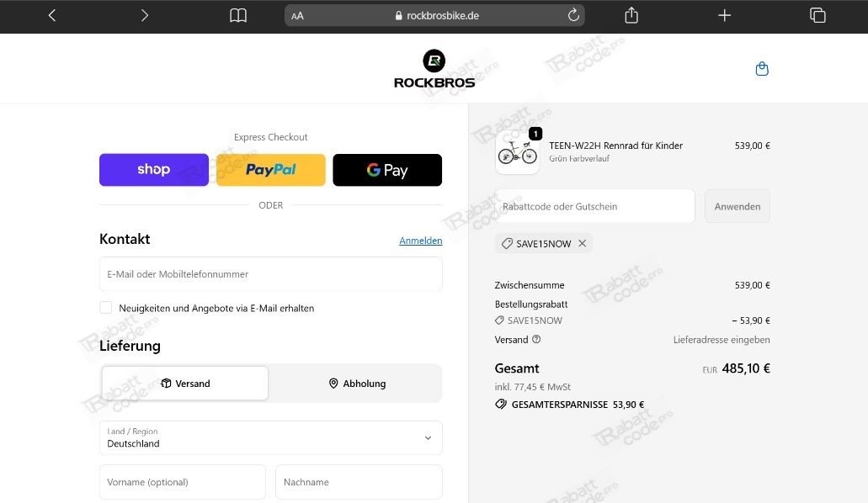Click the TEEN-W22H bike product thumbnail
Screen dimensions: 868x503
pos(517,151)
